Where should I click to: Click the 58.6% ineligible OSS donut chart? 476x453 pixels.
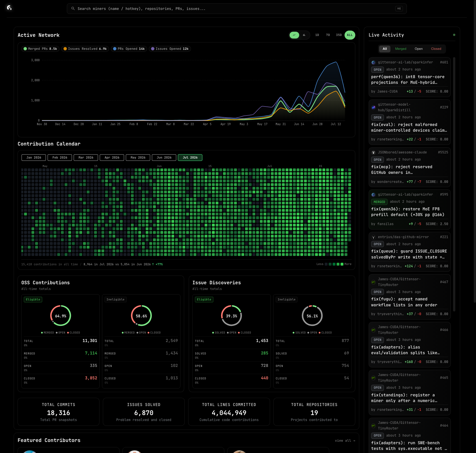pos(141,316)
